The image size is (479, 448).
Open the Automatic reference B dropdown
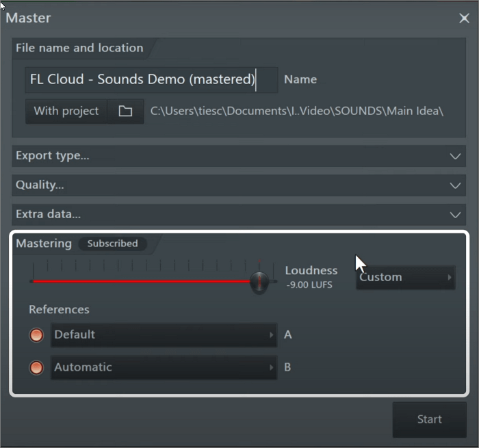[164, 367]
